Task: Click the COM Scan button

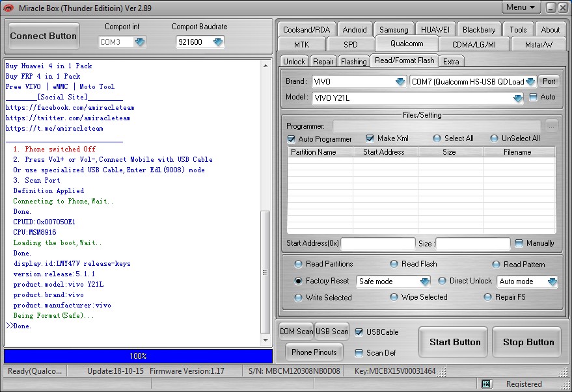Action: coord(296,331)
